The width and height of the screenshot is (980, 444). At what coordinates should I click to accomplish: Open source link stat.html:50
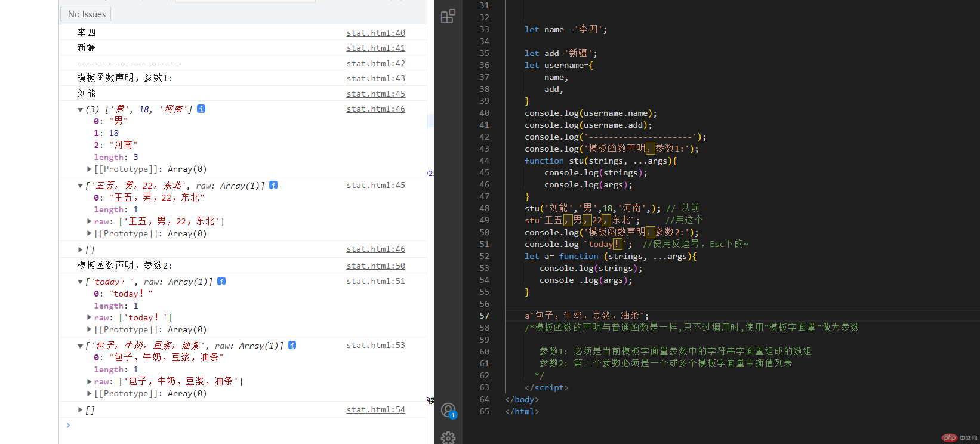point(376,266)
